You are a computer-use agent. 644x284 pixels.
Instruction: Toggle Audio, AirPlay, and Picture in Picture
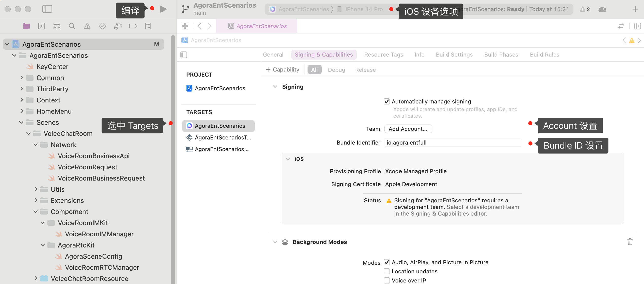387,262
